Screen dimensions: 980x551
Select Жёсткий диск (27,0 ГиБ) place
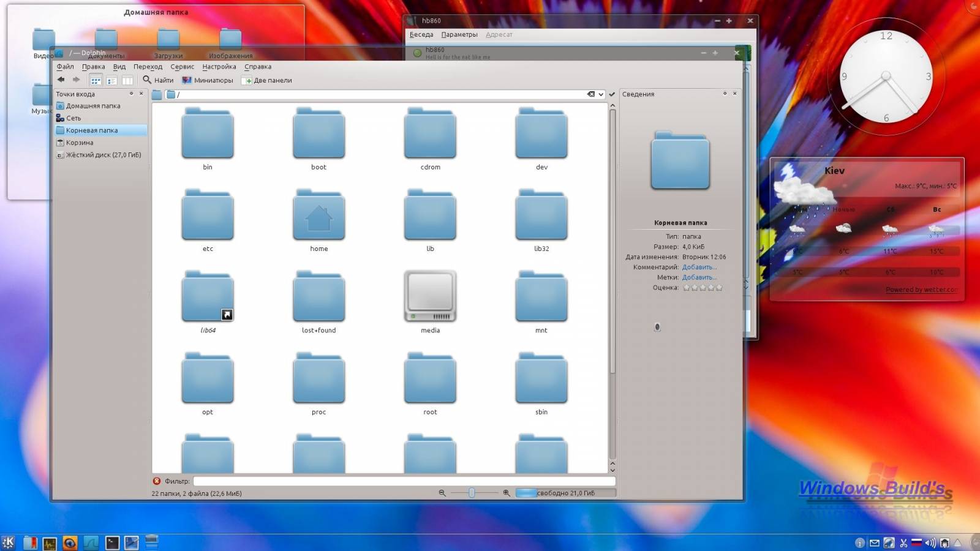click(100, 155)
